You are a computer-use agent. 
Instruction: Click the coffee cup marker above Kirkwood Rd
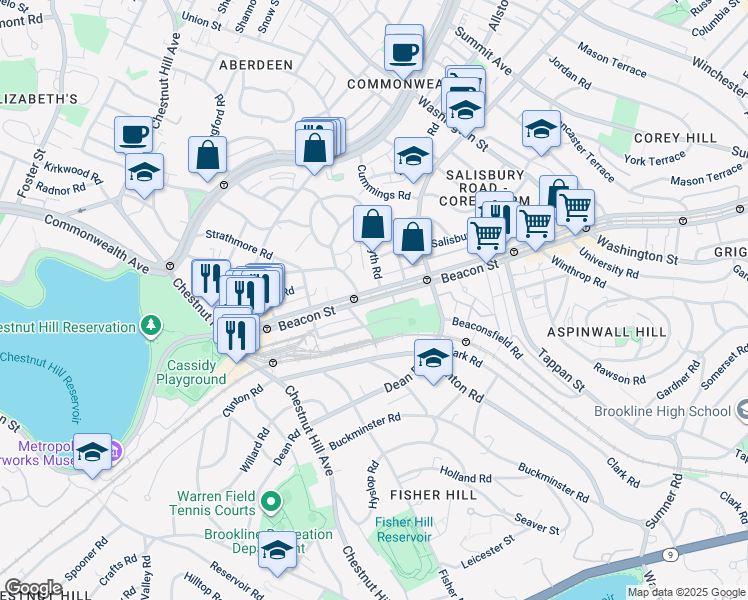point(134,136)
